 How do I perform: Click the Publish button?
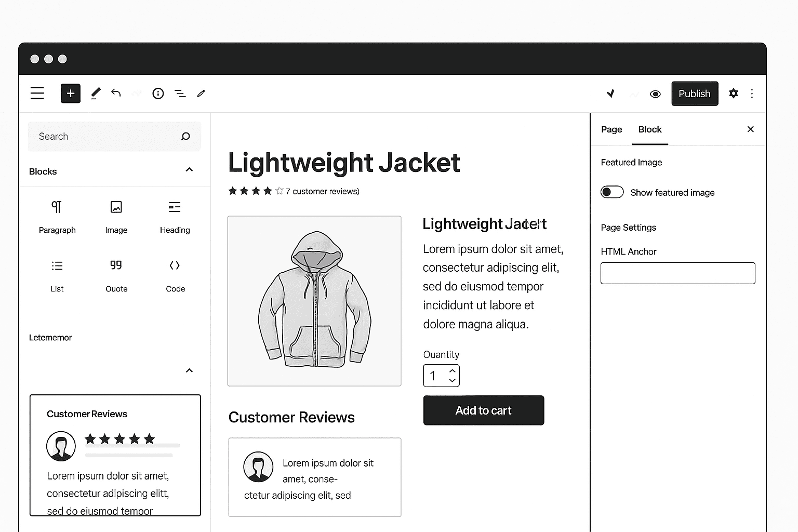[x=694, y=94]
